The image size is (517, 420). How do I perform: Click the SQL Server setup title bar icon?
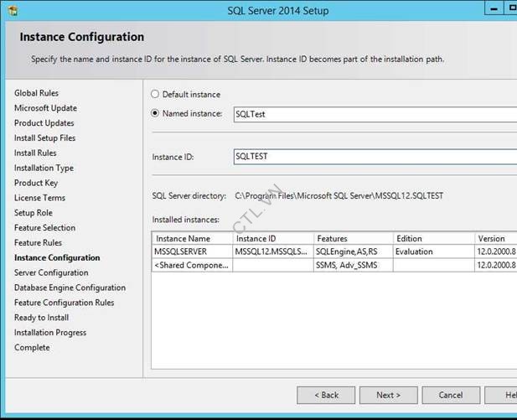click(13, 11)
